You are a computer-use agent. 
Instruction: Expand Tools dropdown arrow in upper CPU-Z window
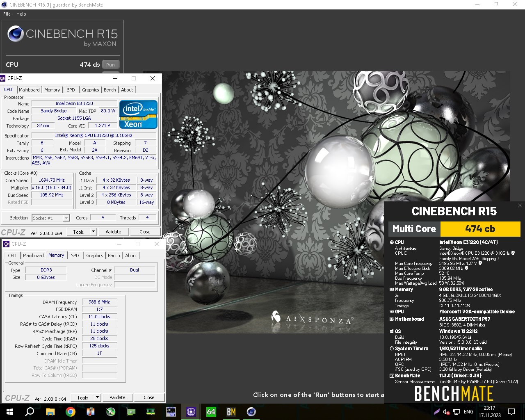pos(94,232)
